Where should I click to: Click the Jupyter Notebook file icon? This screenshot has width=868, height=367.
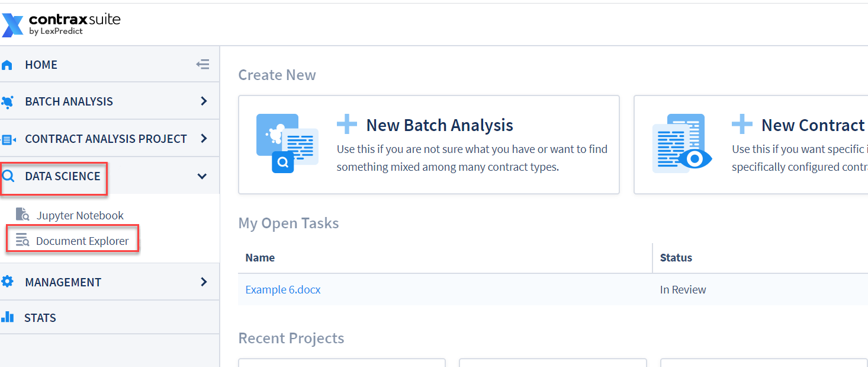click(22, 215)
